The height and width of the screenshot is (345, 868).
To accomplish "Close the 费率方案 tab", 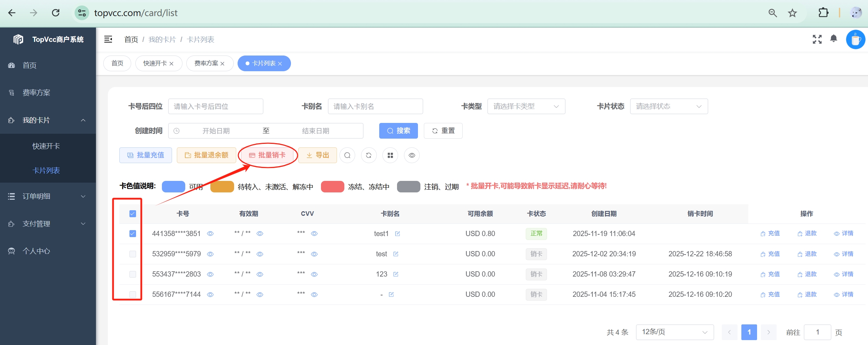I will click(x=223, y=64).
